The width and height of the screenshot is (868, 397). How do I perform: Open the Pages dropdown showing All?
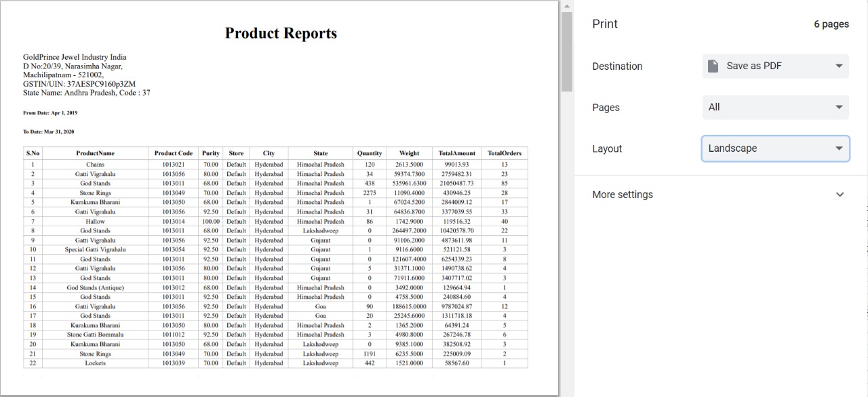(x=775, y=106)
